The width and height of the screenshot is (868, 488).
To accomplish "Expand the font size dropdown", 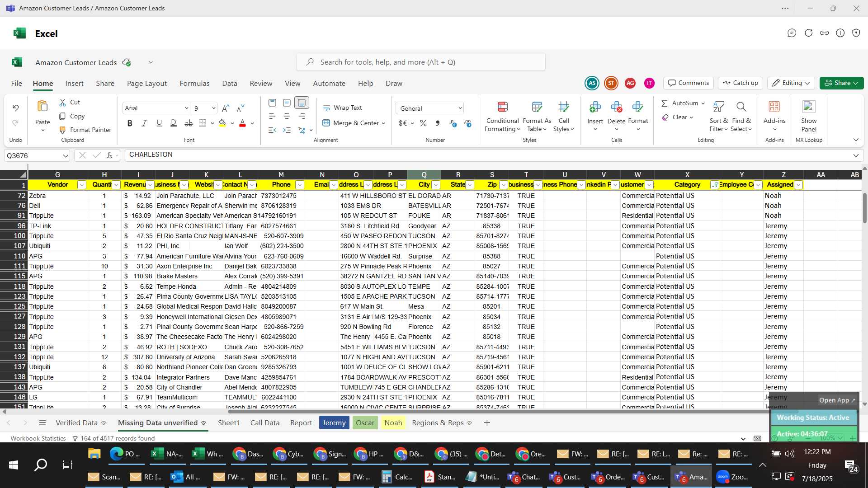I will tap(213, 108).
